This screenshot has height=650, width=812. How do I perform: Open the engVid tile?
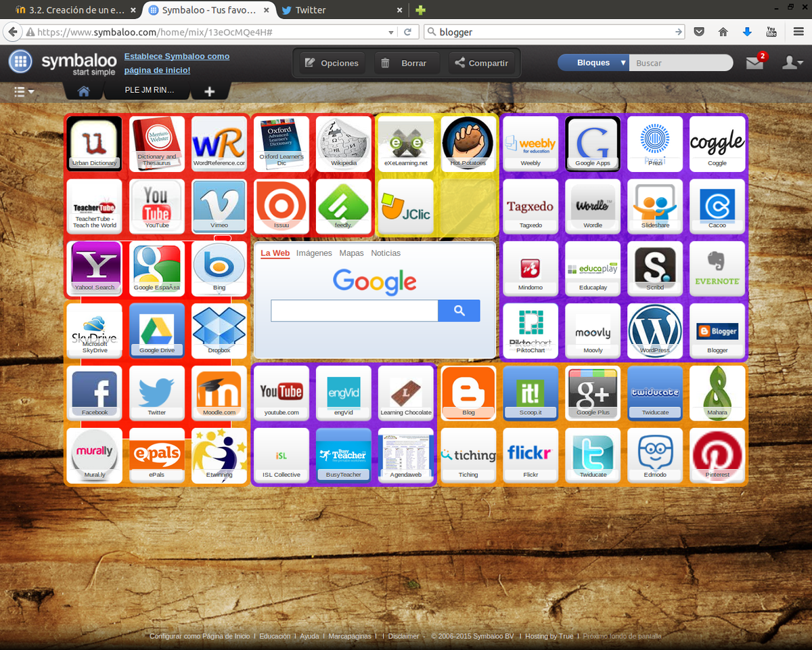coord(344,393)
